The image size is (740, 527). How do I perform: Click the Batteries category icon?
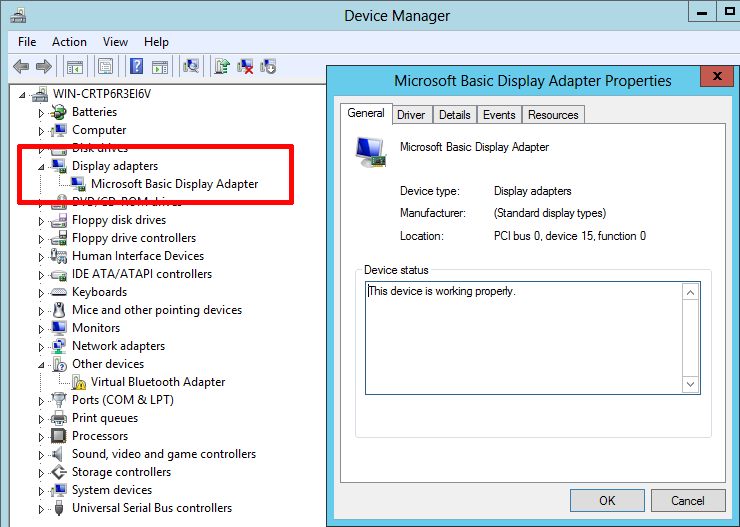pos(59,112)
